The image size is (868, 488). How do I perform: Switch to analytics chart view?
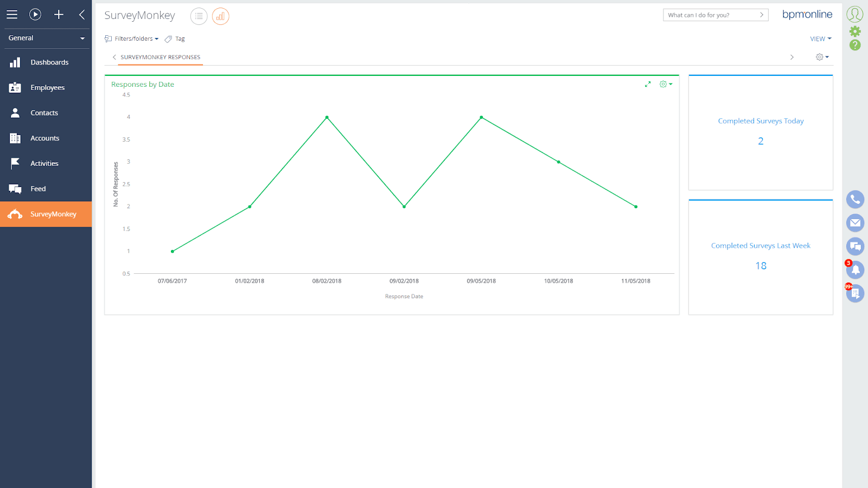[221, 16]
